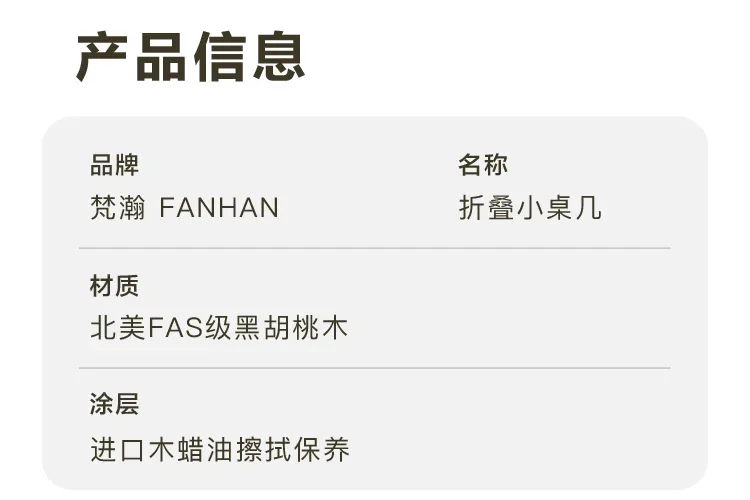Click the divider line below brand row
The width and height of the screenshot is (750, 500).
(x=375, y=248)
